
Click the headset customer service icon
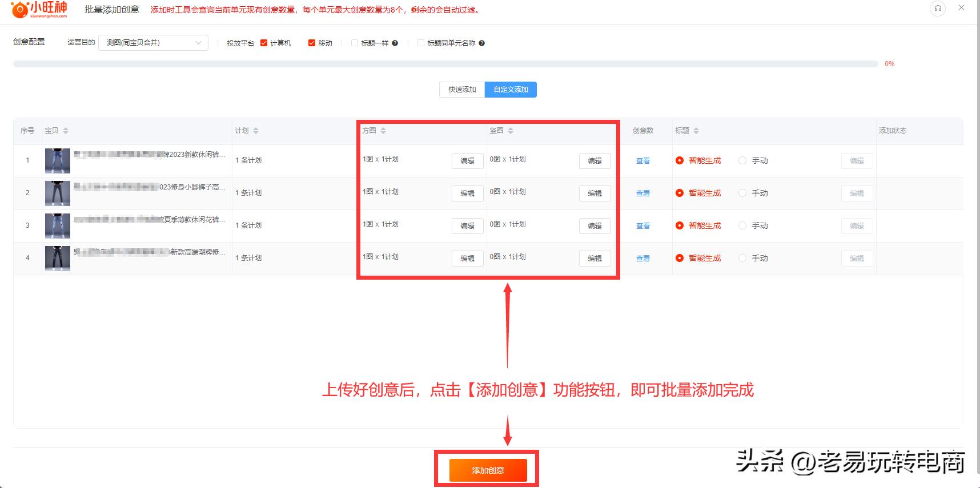point(938,9)
